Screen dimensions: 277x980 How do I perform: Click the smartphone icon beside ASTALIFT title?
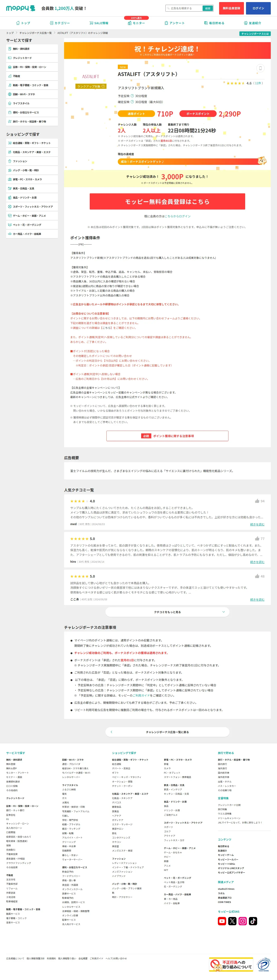(260, 68)
